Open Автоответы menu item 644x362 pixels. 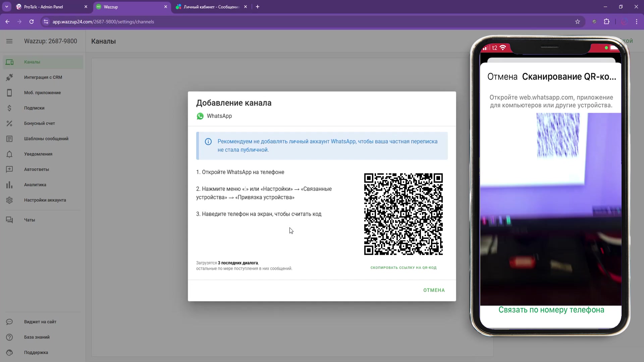[x=43, y=169]
